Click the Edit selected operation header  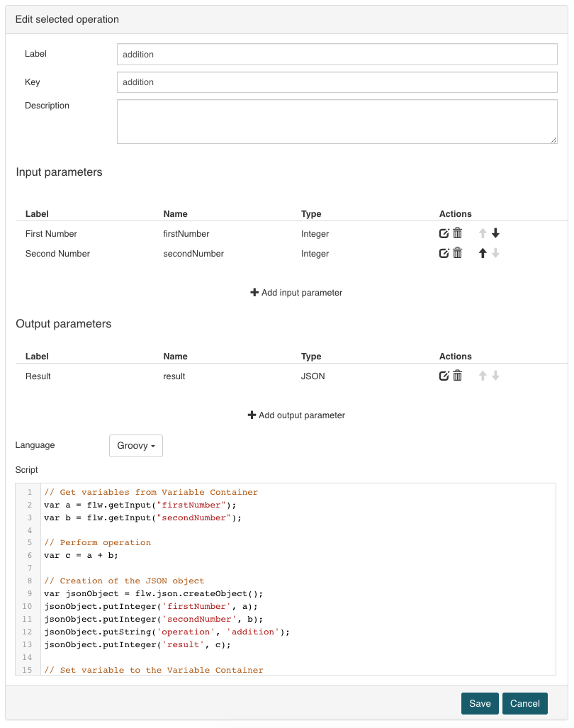click(67, 19)
